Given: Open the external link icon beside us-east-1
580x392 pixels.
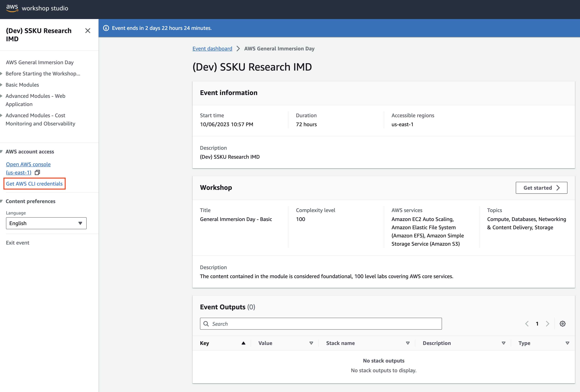Looking at the screenshot, I should 37,172.
